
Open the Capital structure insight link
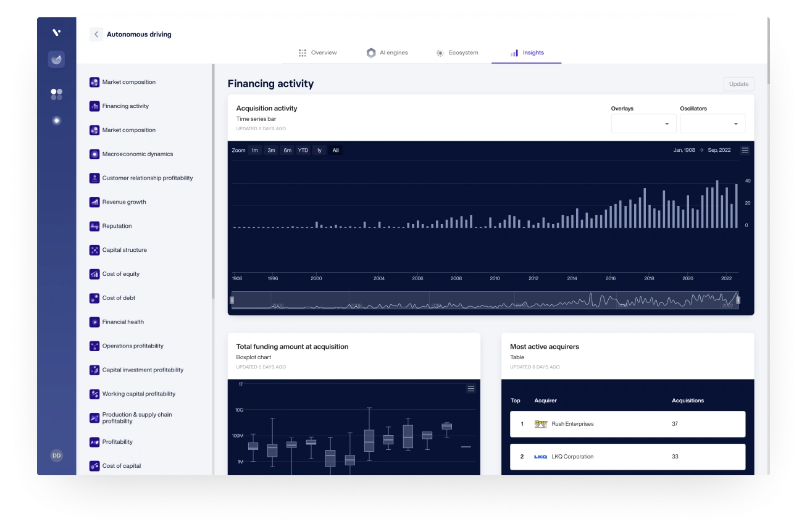(124, 250)
